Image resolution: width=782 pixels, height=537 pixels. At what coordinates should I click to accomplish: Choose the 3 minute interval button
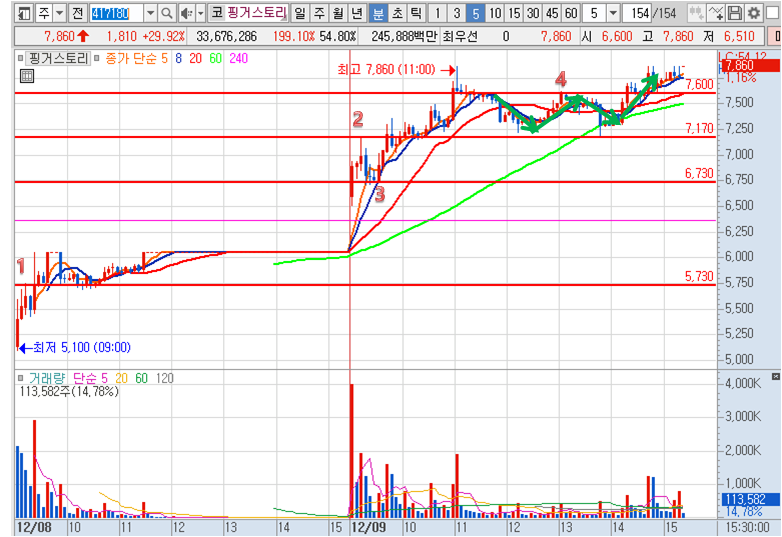click(x=456, y=13)
